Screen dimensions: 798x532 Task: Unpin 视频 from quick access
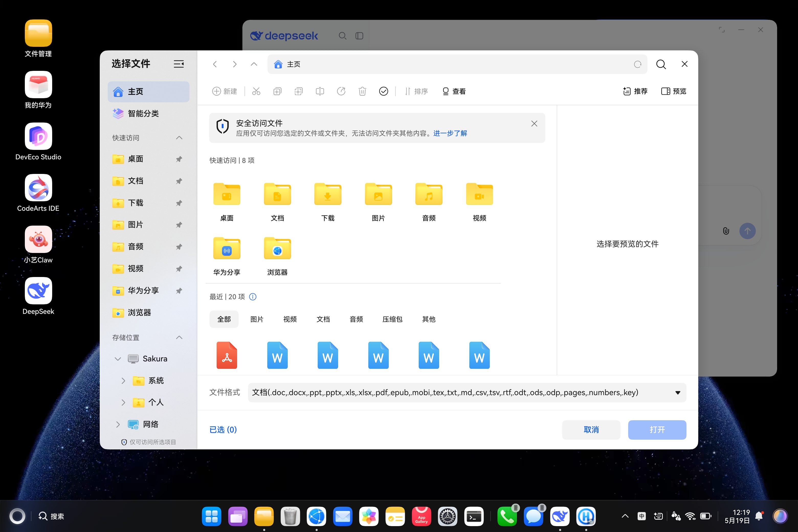tap(179, 269)
